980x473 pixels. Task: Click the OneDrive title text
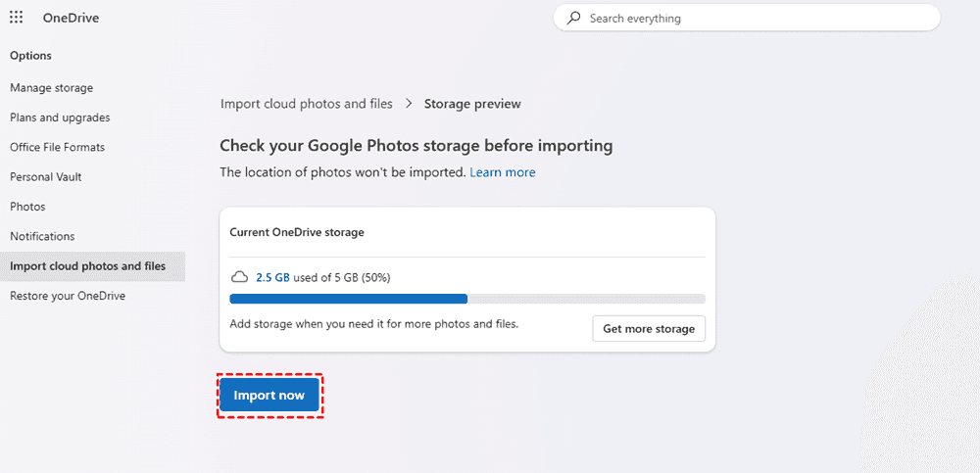71,18
